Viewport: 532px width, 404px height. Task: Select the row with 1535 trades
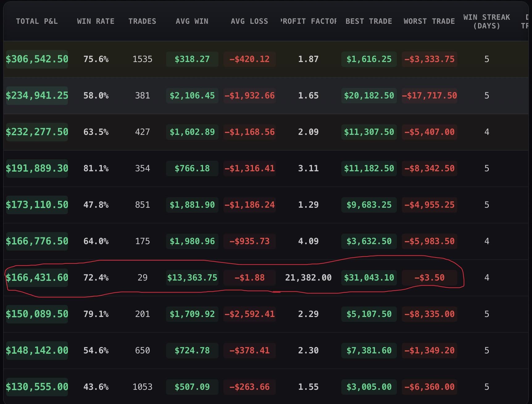[142, 59]
